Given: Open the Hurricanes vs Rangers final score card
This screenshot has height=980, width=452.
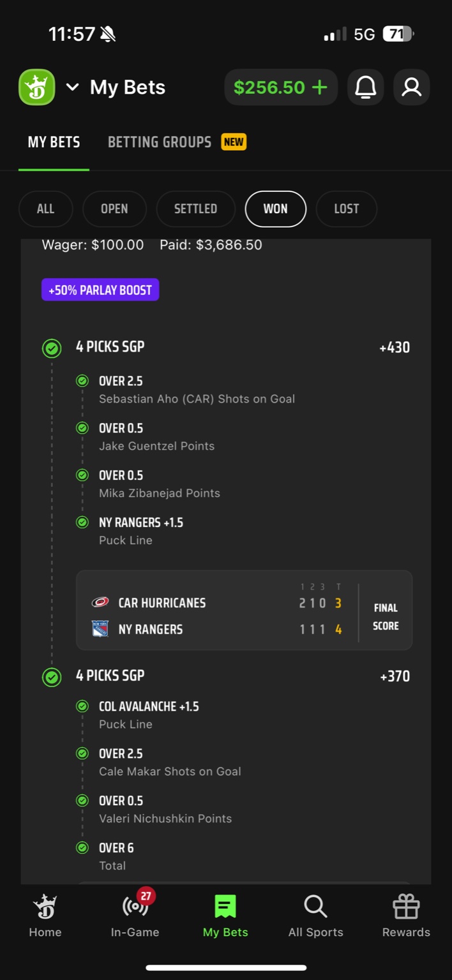Looking at the screenshot, I should tap(244, 610).
